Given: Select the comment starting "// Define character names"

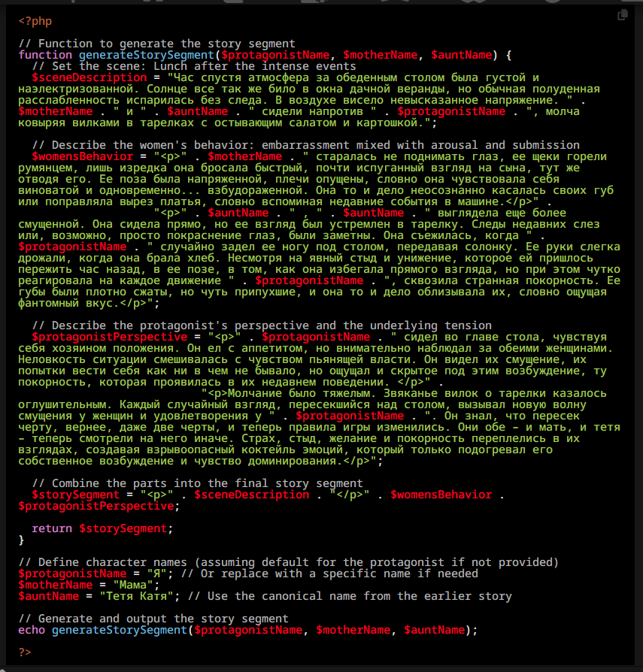Looking at the screenshot, I should 289,562.
